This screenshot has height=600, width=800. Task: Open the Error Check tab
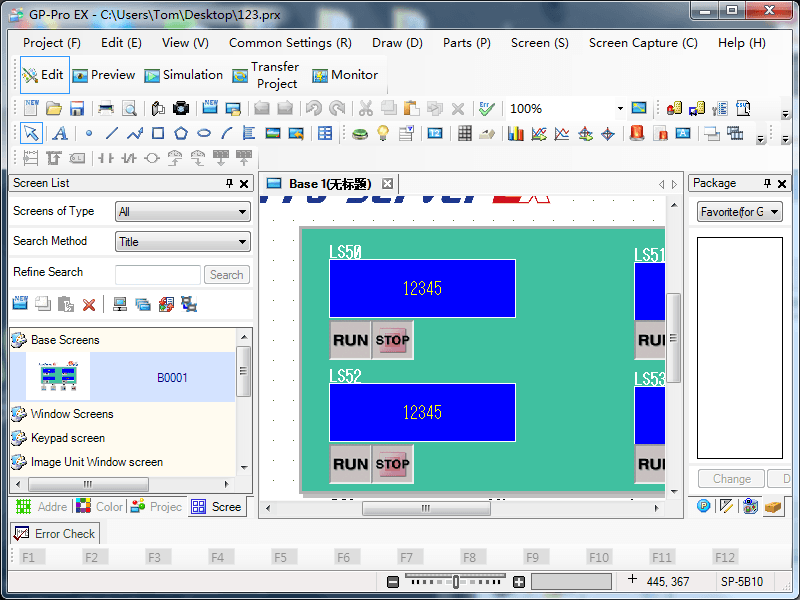55,534
